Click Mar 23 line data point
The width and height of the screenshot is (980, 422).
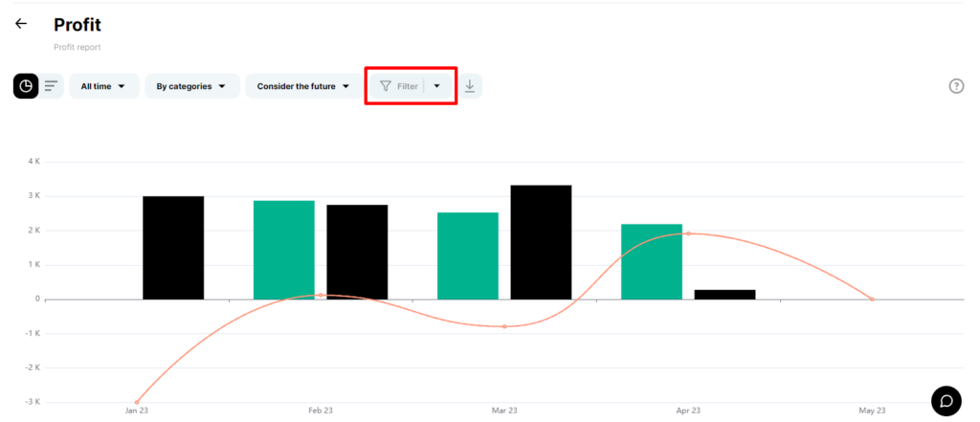(x=504, y=326)
